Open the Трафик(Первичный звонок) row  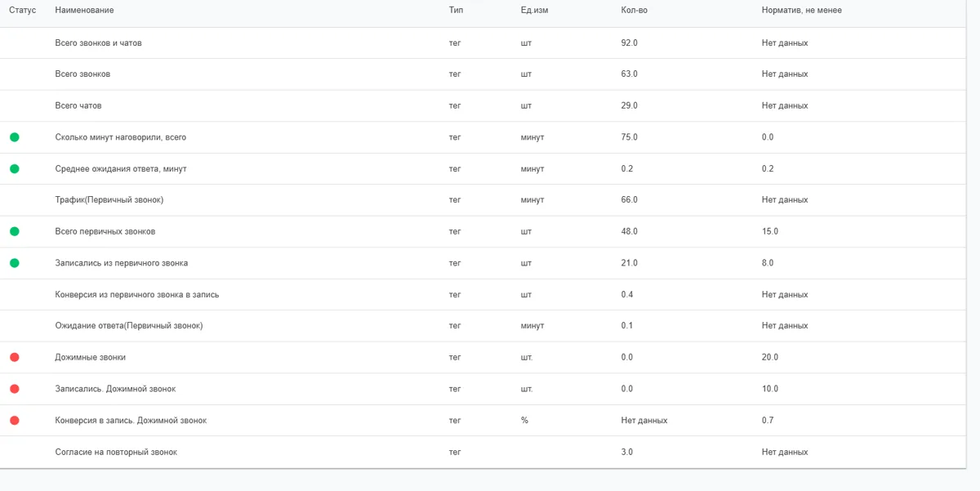[x=490, y=200]
